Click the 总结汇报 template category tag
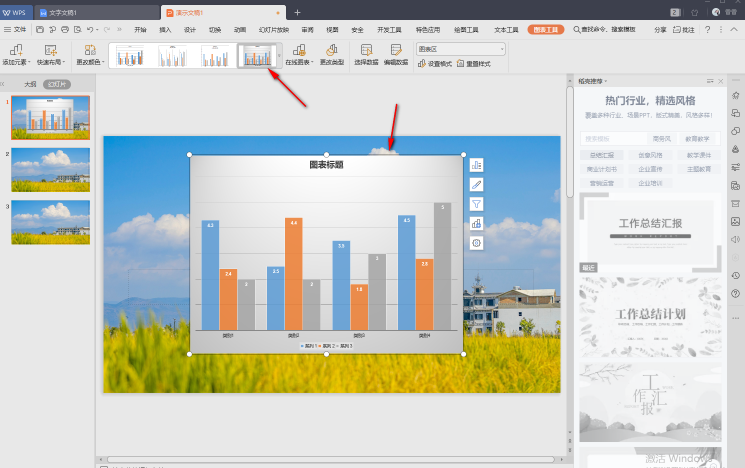This screenshot has height=468, width=745. (602, 156)
